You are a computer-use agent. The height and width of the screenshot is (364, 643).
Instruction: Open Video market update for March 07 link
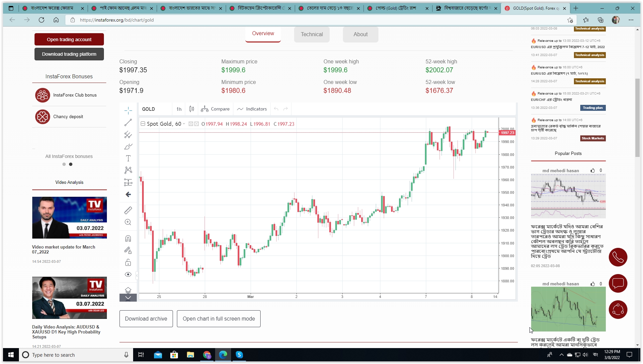click(63, 250)
